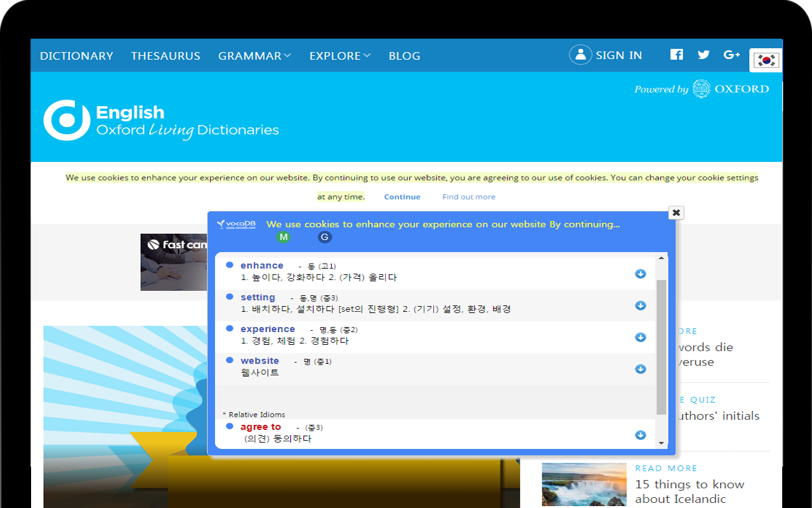Expand the website entry down arrow
Screen dimensions: 812x508
(x=641, y=369)
